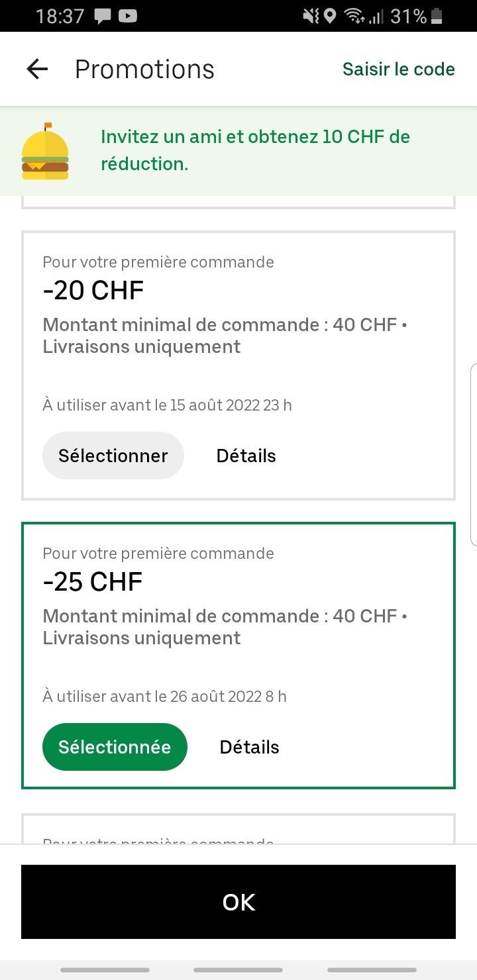Open Détails for the -20 CHF promotion
Image resolution: width=477 pixels, height=980 pixels.
point(246,456)
